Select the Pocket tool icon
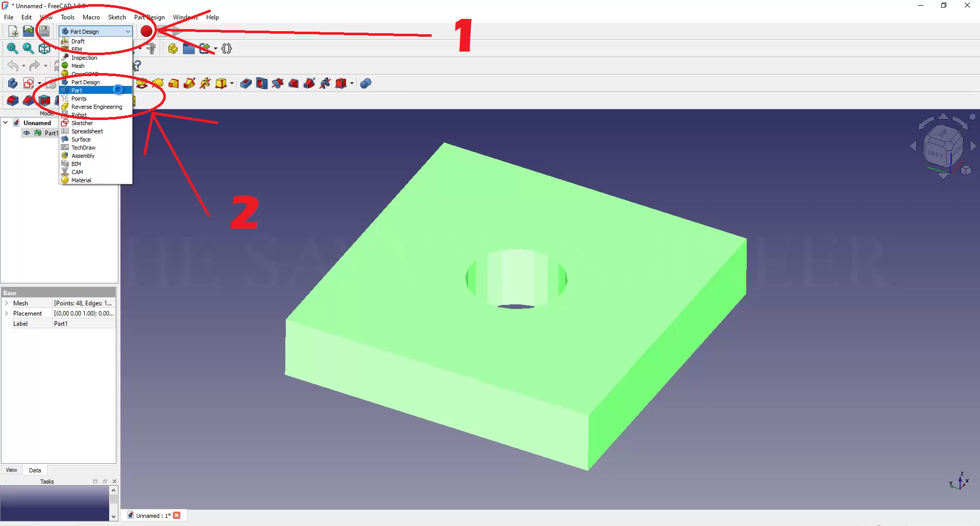 [246, 83]
